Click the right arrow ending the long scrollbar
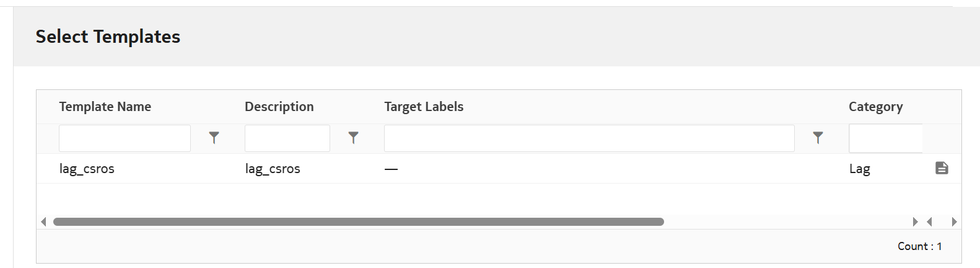This screenshot has width=980, height=268. pyautogui.click(x=915, y=221)
